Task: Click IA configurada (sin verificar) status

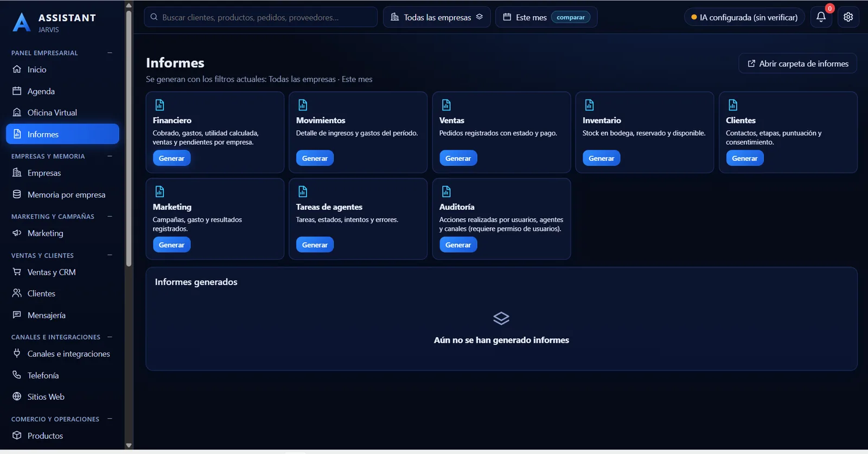Action: click(x=744, y=17)
